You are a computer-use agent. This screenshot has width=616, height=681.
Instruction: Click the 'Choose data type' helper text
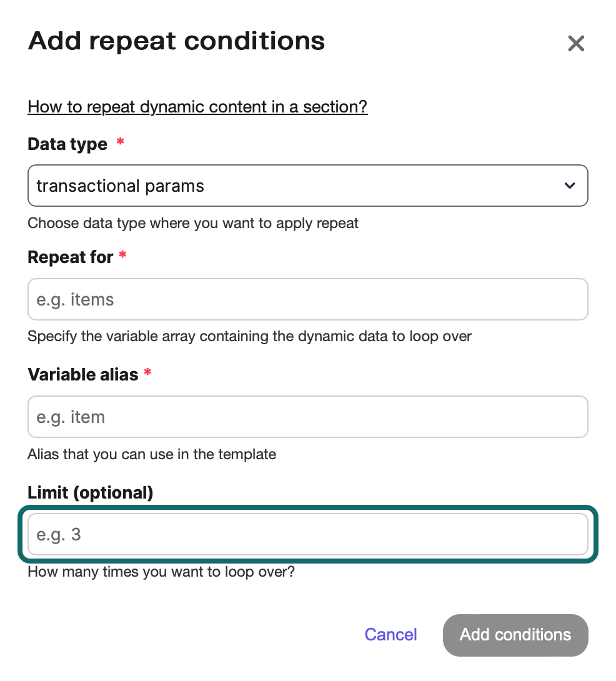click(x=193, y=224)
